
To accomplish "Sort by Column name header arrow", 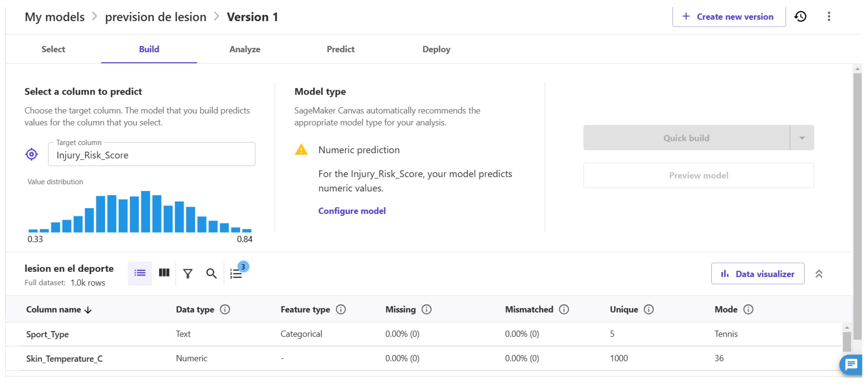I will click(x=88, y=310).
